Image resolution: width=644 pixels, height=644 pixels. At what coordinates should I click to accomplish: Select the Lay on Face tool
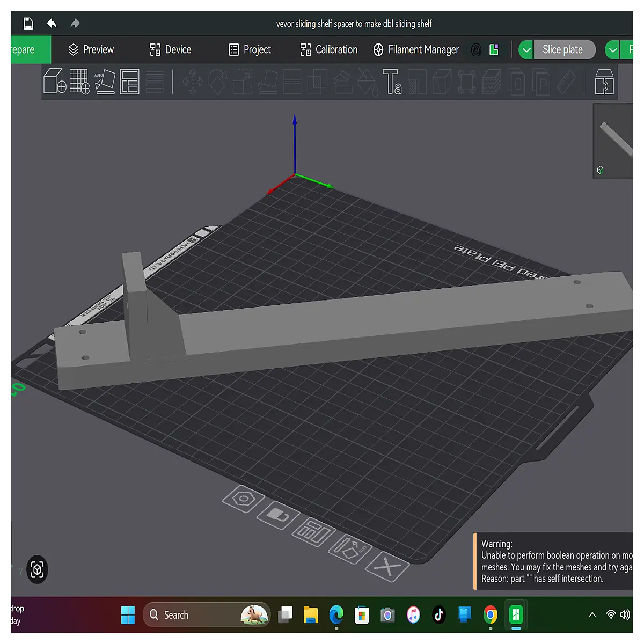pos(268,82)
